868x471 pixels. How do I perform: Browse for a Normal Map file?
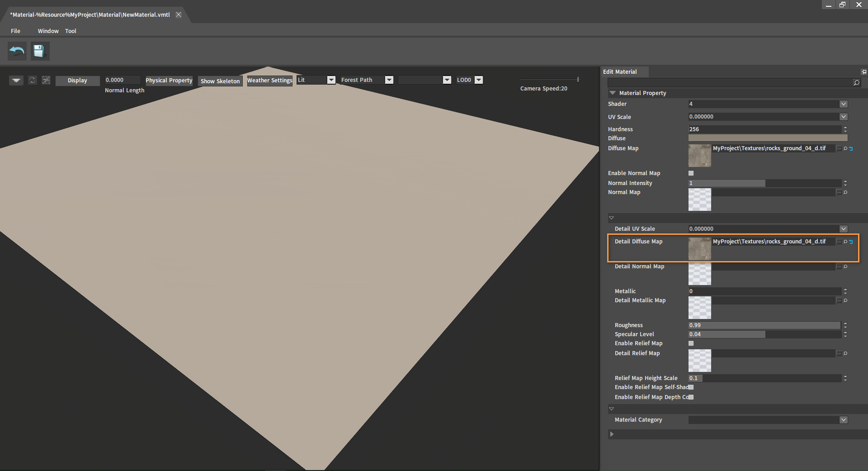[x=839, y=192]
